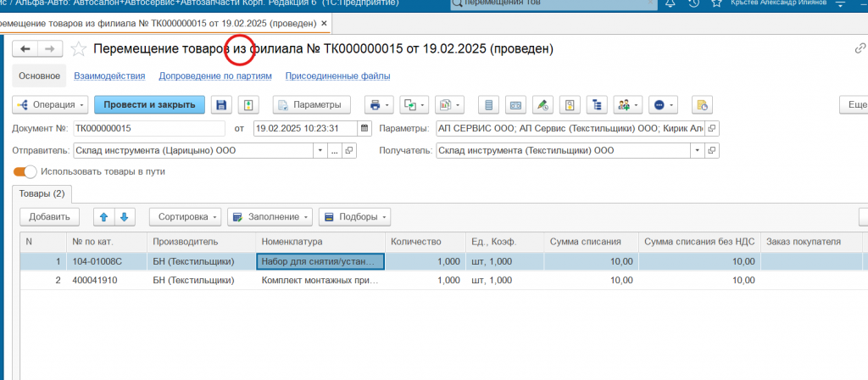Click the print icon in toolbar

coord(374,105)
